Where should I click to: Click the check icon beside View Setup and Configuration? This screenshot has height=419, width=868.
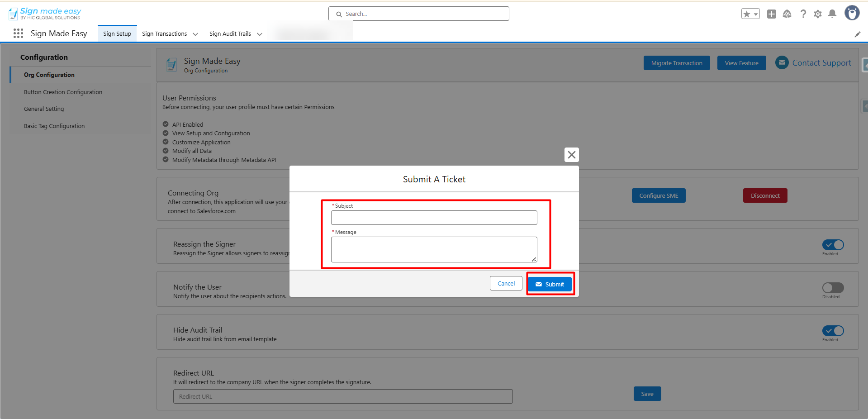tap(166, 133)
